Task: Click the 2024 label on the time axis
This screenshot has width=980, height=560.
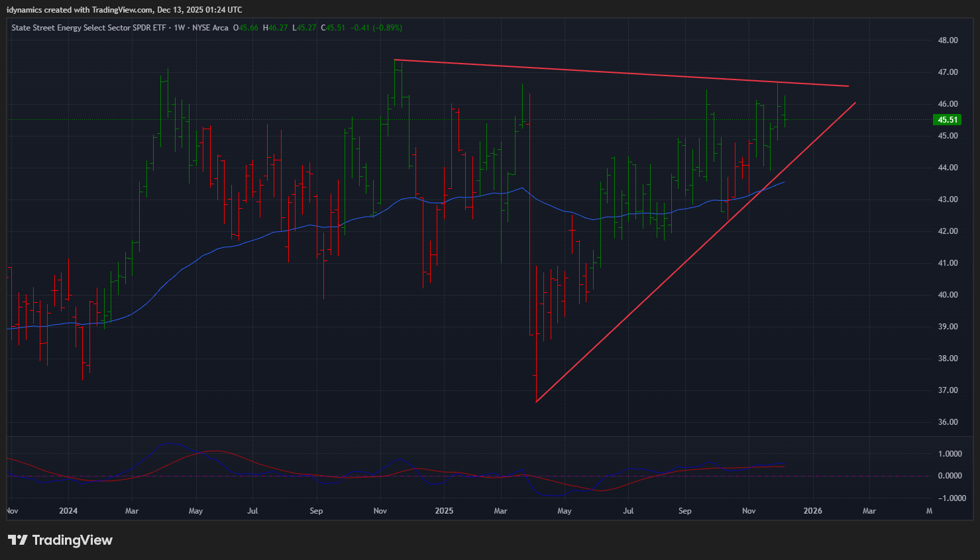Action: pyautogui.click(x=68, y=511)
